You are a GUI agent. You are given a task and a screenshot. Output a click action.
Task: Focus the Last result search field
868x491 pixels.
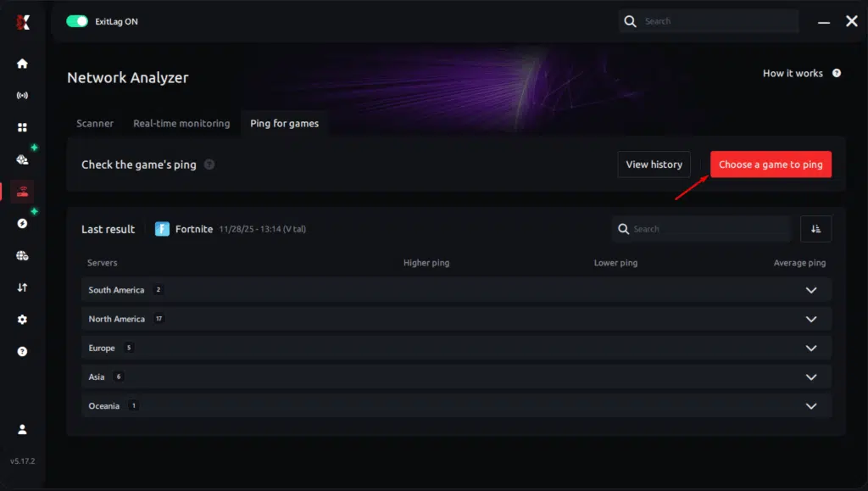tap(701, 229)
